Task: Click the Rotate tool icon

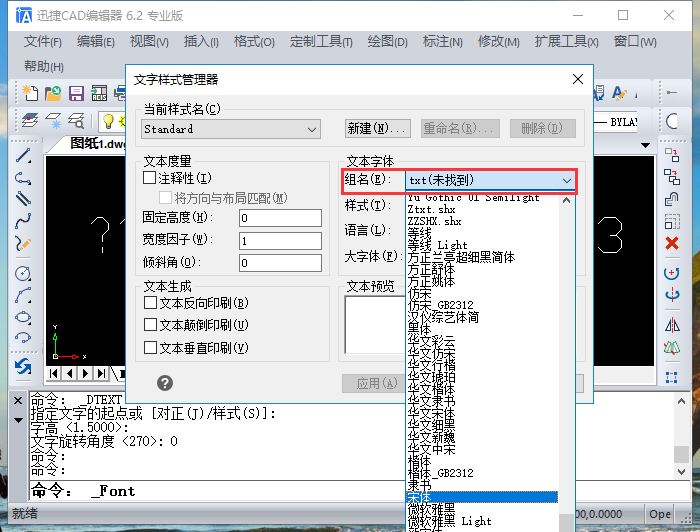Action: [672, 273]
